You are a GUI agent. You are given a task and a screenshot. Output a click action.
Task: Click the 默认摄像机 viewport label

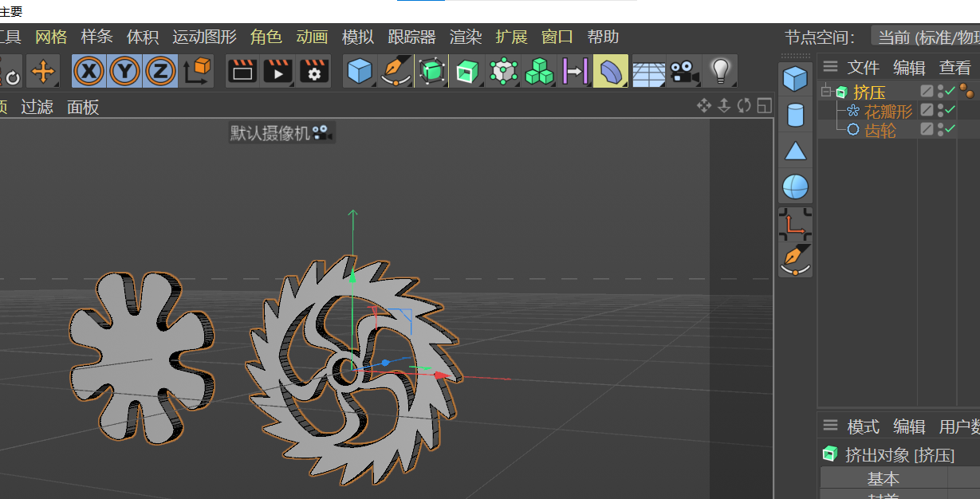(281, 133)
